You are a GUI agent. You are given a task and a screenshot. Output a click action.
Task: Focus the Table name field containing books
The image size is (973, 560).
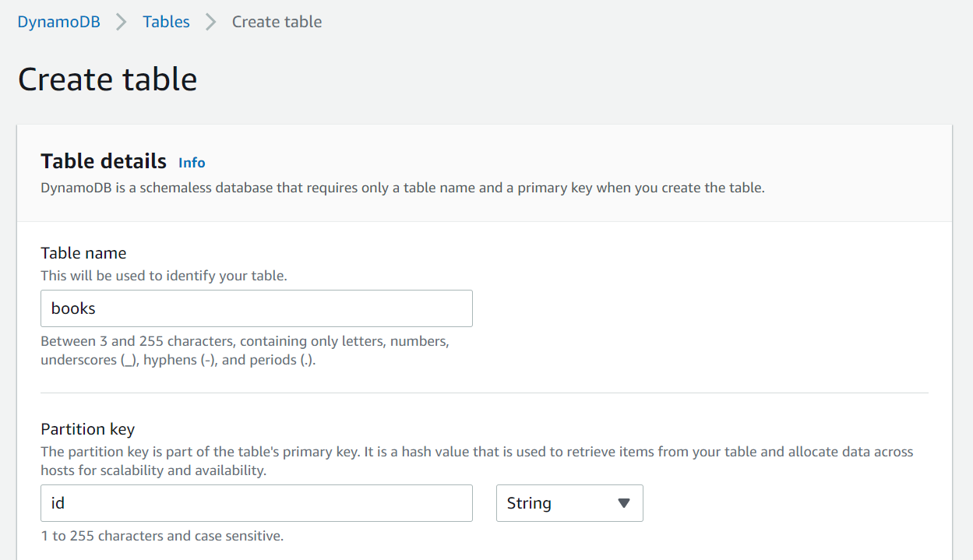[256, 308]
